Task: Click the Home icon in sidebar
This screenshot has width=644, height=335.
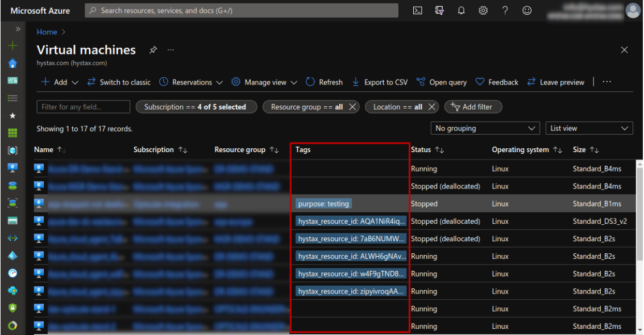Action: tap(13, 63)
